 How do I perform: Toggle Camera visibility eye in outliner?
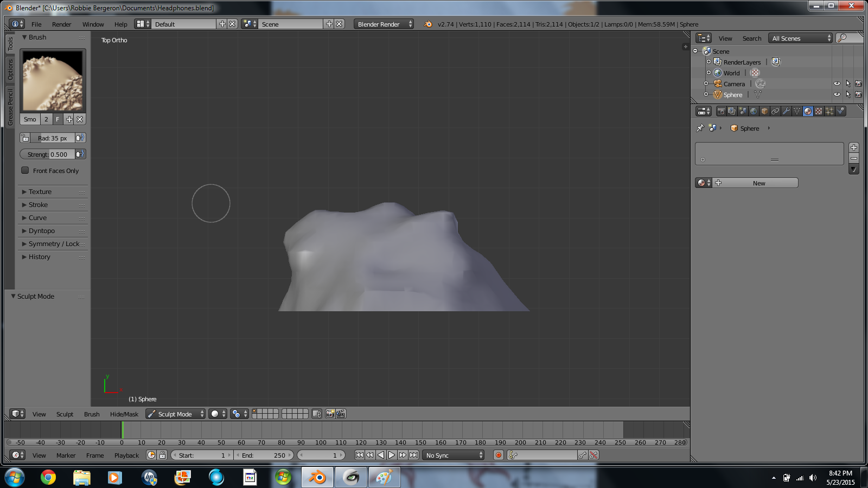837,84
